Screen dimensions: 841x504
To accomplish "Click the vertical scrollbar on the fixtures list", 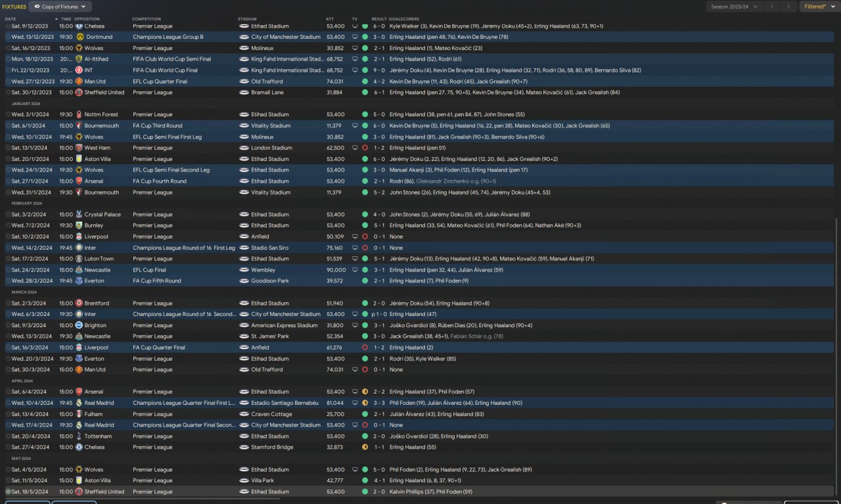I will (x=836, y=355).
